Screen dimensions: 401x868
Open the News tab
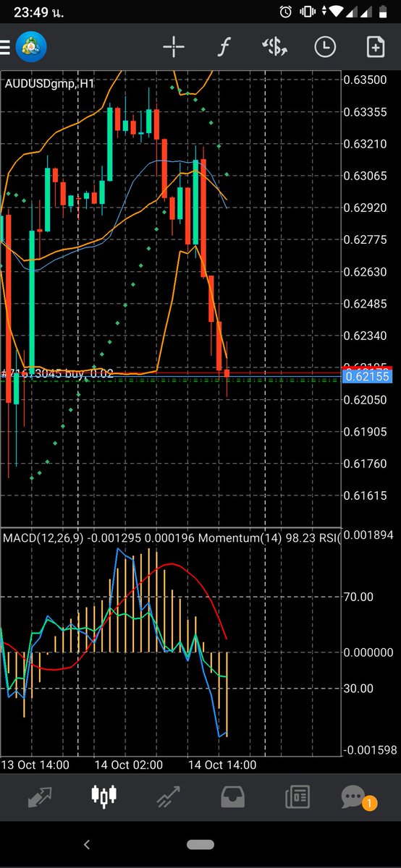click(297, 796)
